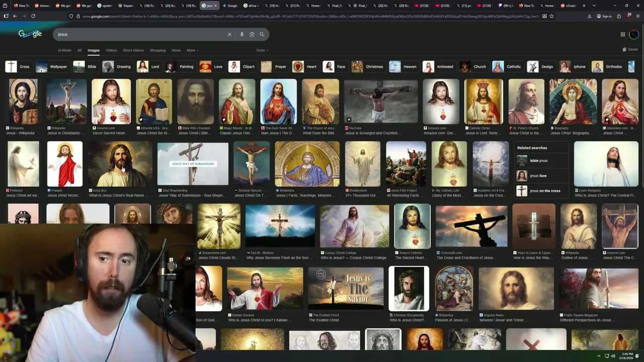Open related search 'jesus face'
Screen dimensions: 644x362
point(541,176)
